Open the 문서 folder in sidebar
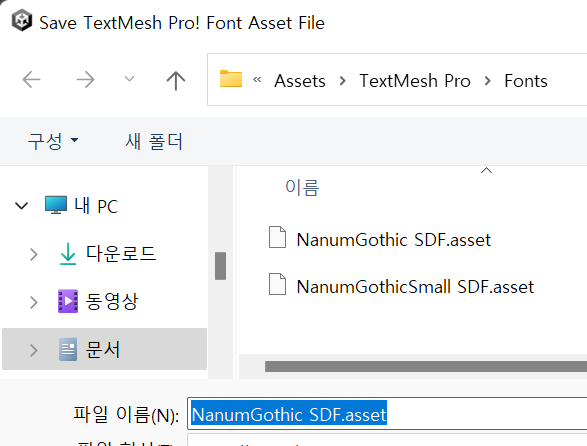The image size is (587, 446). click(103, 349)
